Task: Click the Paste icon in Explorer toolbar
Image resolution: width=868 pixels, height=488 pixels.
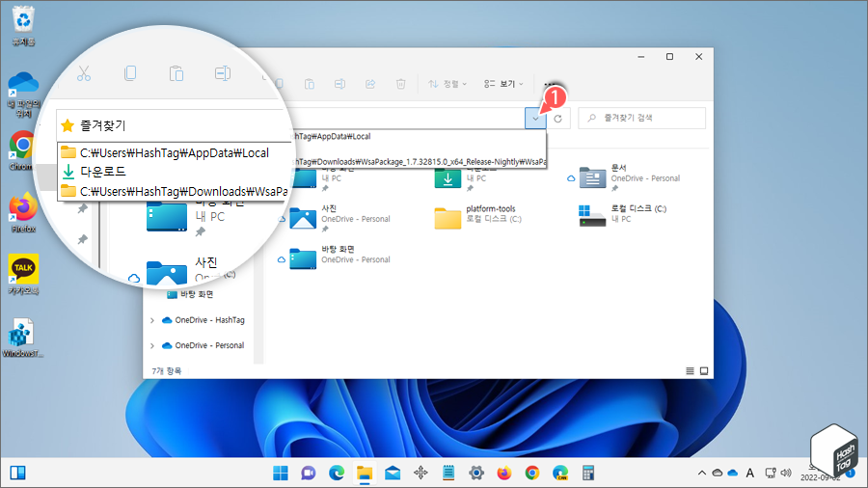Action: pos(310,84)
